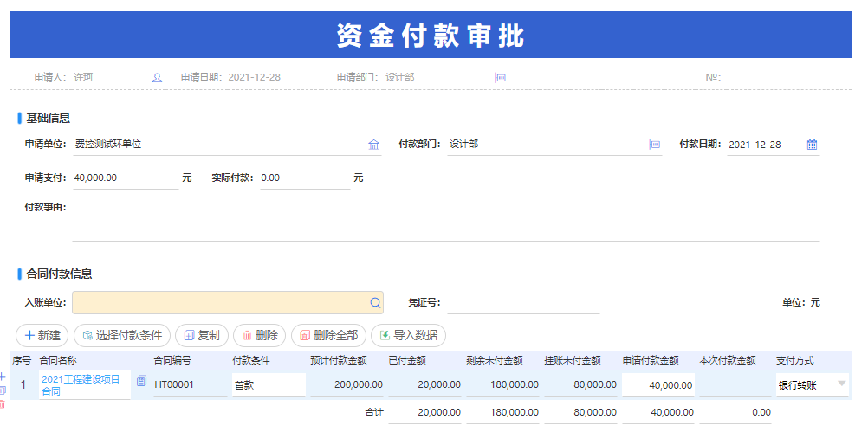The height and width of the screenshot is (439, 868).
Task: Click the 申请支付 amount field
Action: tap(126, 178)
